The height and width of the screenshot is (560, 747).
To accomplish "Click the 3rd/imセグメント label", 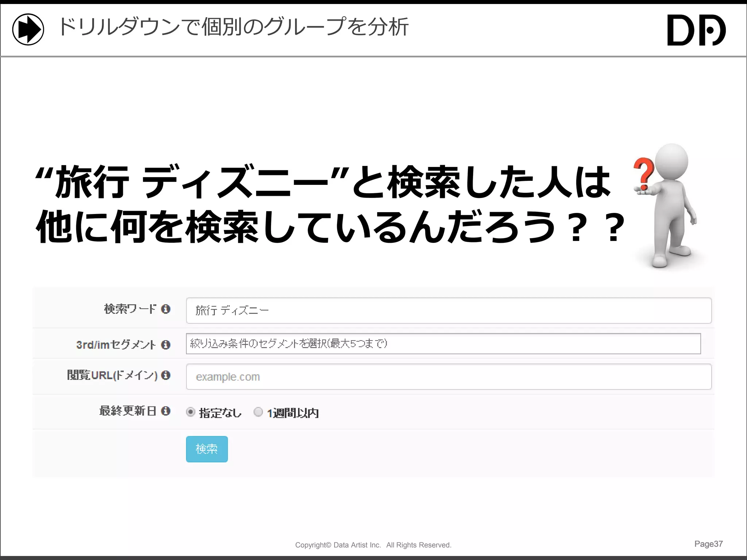I will tap(116, 345).
